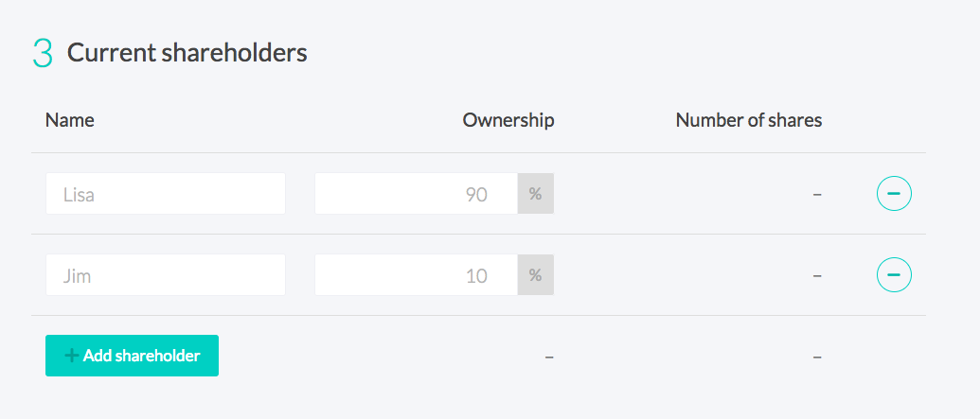Remove the Lisa shareholder row
This screenshot has width=980, height=419.
[x=894, y=194]
